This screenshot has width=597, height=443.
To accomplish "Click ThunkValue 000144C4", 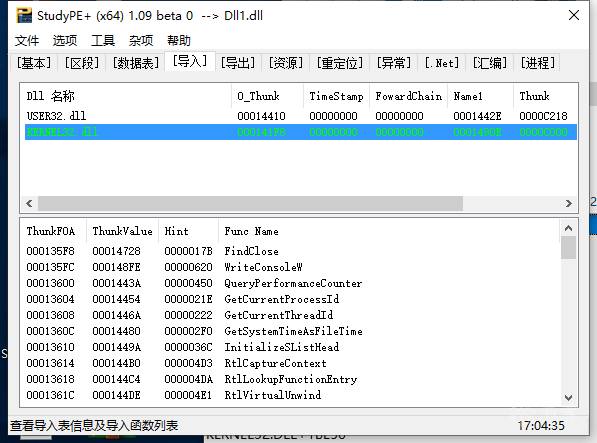I will (x=117, y=379).
